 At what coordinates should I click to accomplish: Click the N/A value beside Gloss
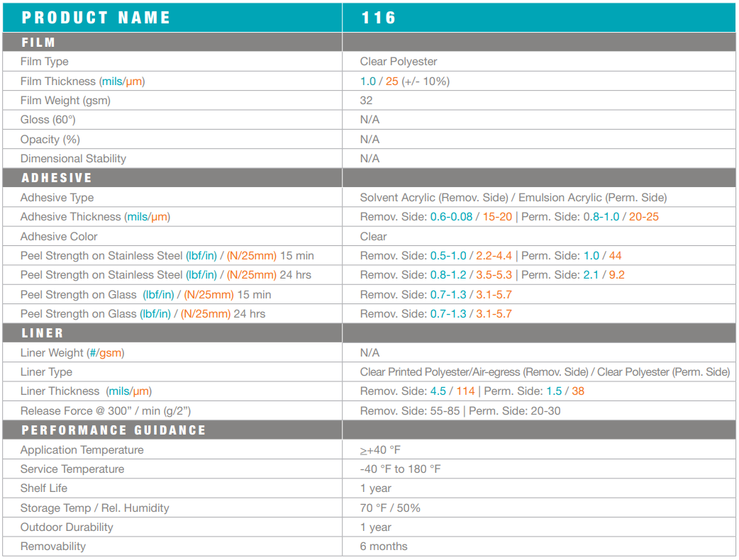pos(370,120)
